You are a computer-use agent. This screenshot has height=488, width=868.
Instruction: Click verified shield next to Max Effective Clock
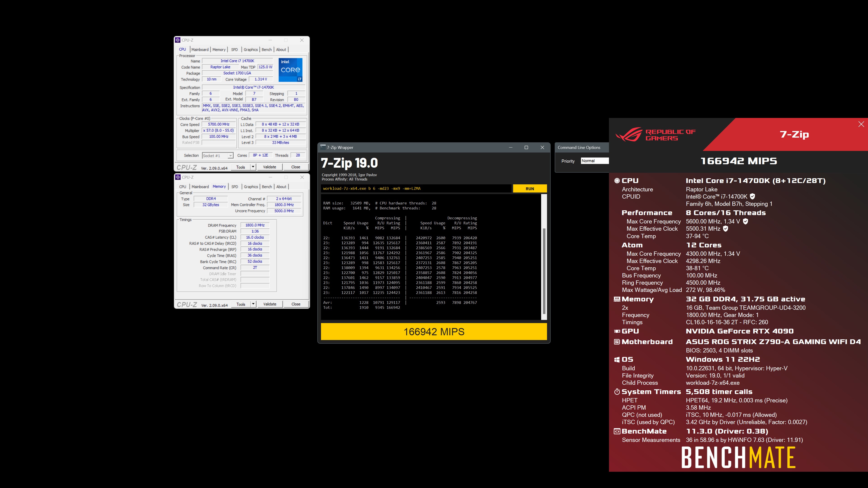725,229
